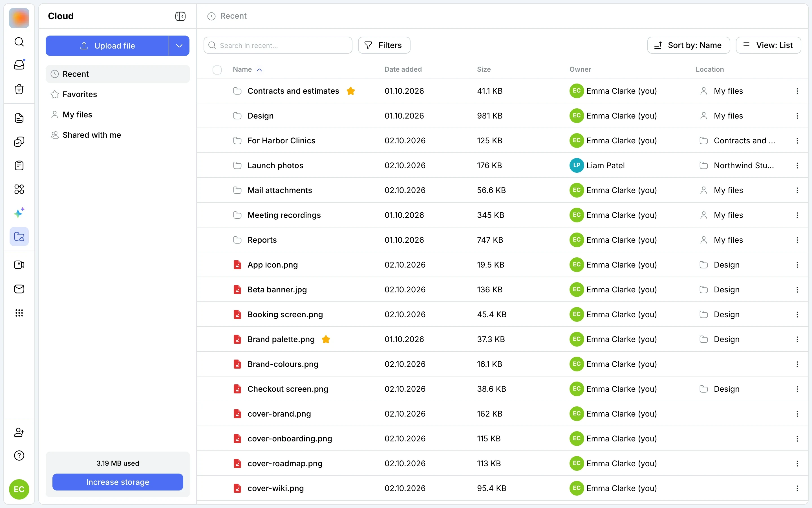812x508 pixels.
Task: Open the inbox icon with notification dot
Action: click(x=19, y=65)
